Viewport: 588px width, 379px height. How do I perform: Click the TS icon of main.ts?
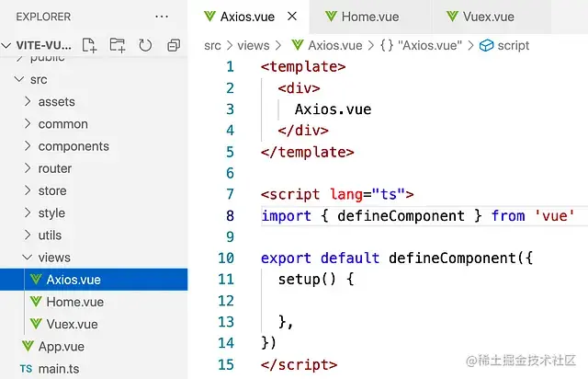(27, 369)
